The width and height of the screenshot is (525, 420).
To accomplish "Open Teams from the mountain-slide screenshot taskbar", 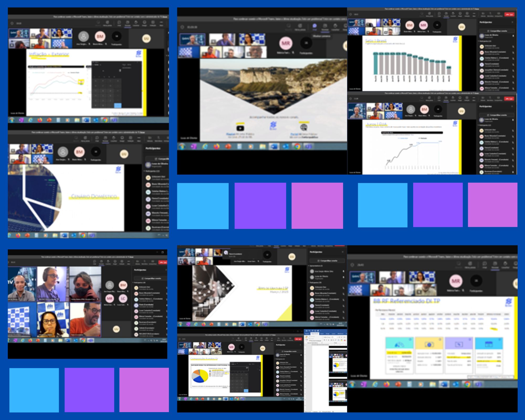I will click(309, 146).
